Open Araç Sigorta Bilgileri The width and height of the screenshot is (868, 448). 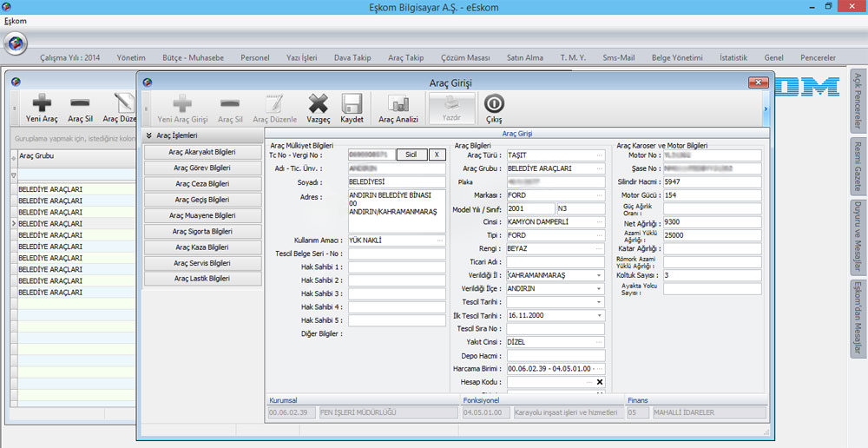click(202, 232)
